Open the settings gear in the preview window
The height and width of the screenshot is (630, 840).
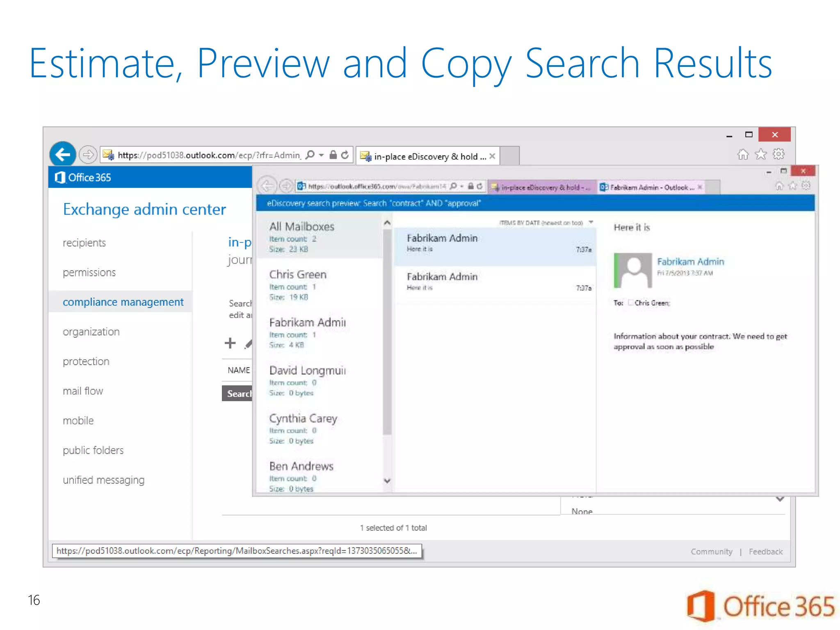[806, 186]
